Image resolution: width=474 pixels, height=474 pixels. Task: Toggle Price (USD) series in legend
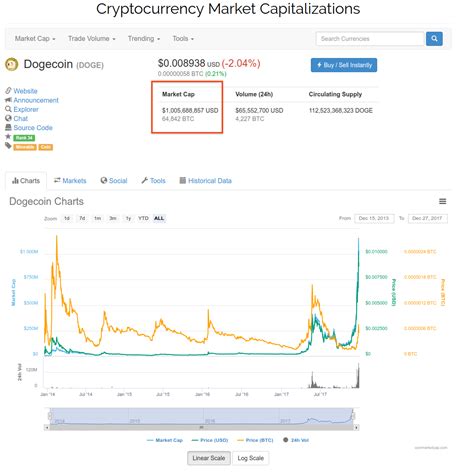click(x=210, y=440)
